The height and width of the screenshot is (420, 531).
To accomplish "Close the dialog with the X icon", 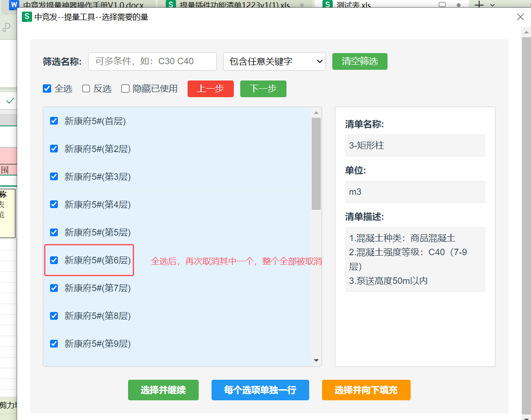I will (520, 17).
